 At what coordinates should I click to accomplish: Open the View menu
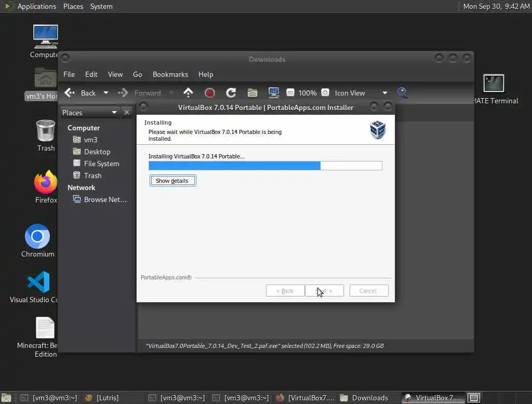pyautogui.click(x=115, y=74)
